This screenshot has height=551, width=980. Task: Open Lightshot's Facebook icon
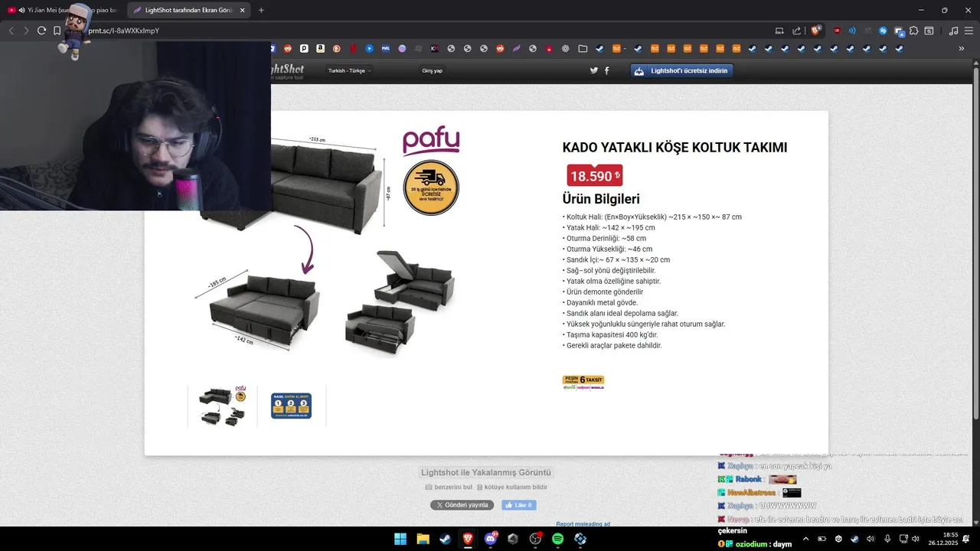pyautogui.click(x=607, y=70)
